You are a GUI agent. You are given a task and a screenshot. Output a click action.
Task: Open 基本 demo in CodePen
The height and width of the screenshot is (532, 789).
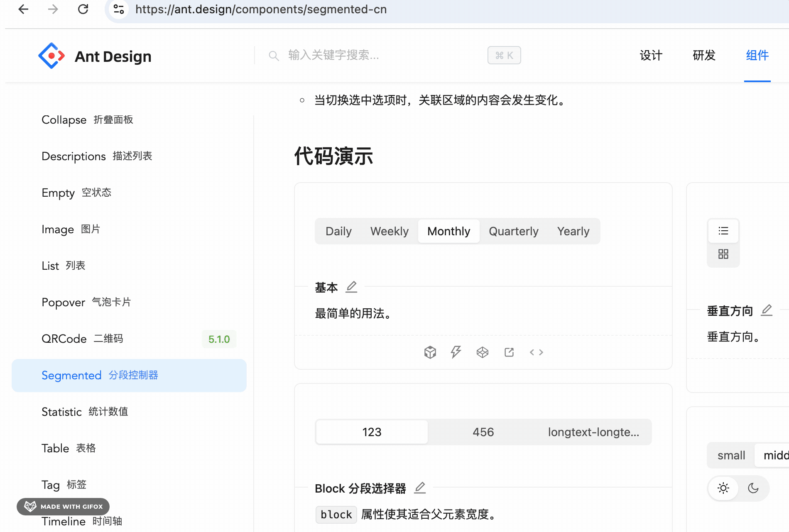tap(483, 352)
